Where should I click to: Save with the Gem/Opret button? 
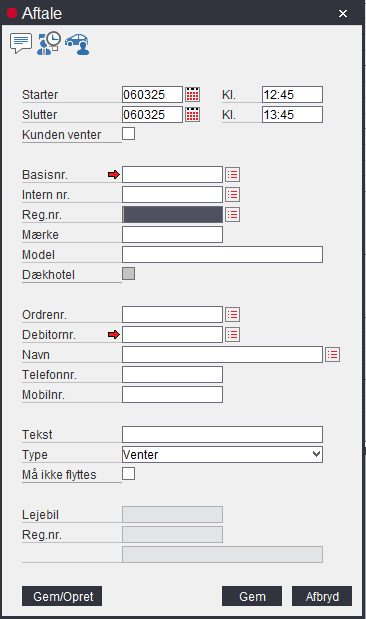pyautogui.click(x=62, y=596)
